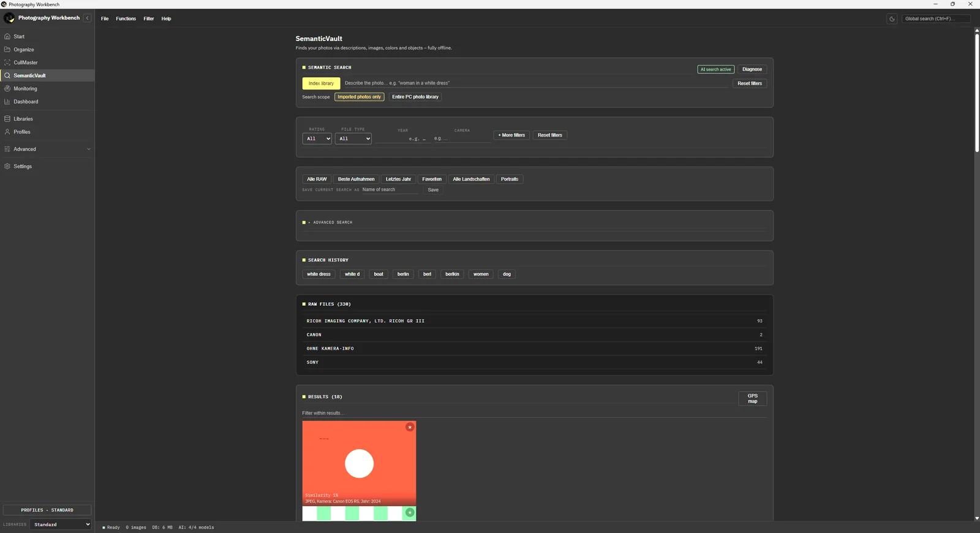This screenshot has height=533, width=980.
Task: Open the Libraries 'Standard' dropdown at bottom left
Action: point(61,524)
